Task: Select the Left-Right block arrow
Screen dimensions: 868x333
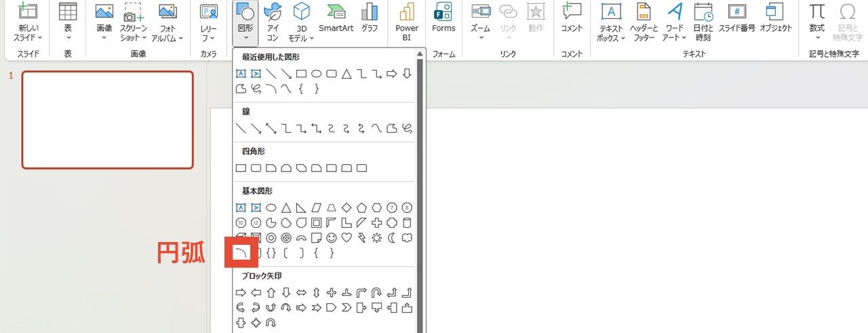Action: (x=300, y=292)
